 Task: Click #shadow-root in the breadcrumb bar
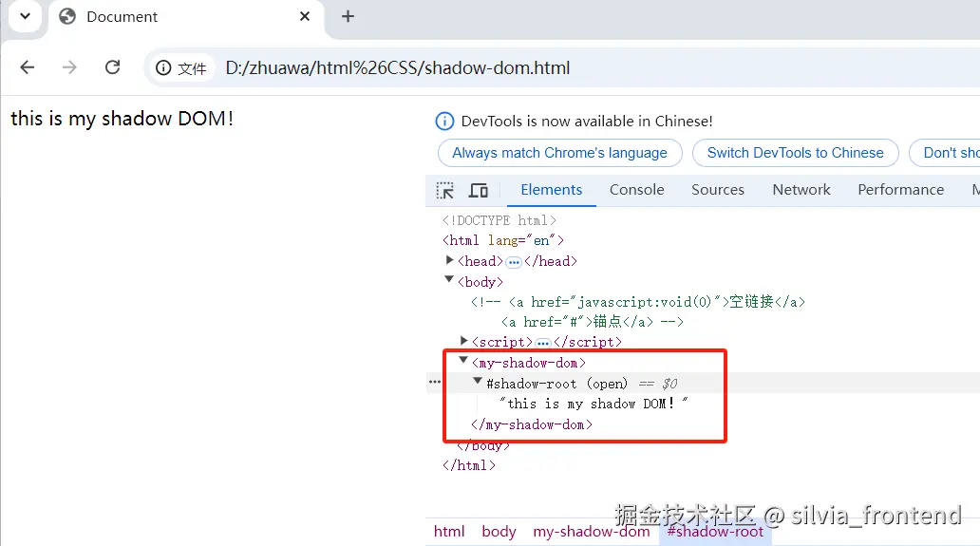pos(715,532)
